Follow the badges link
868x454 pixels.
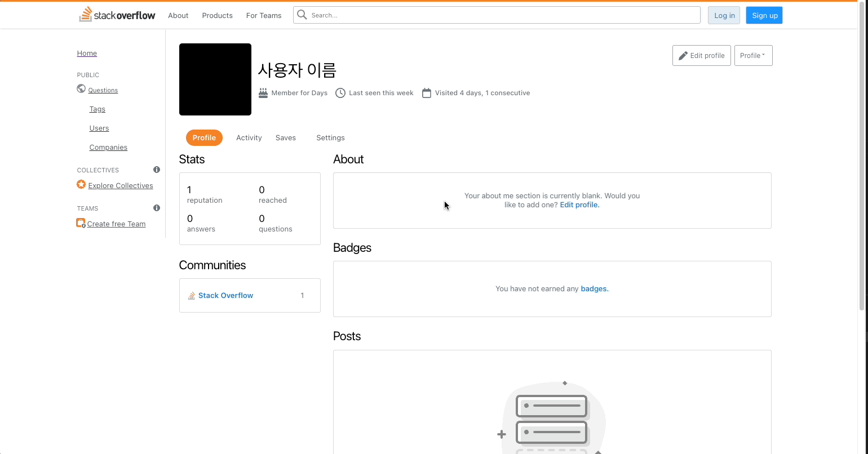(x=595, y=288)
